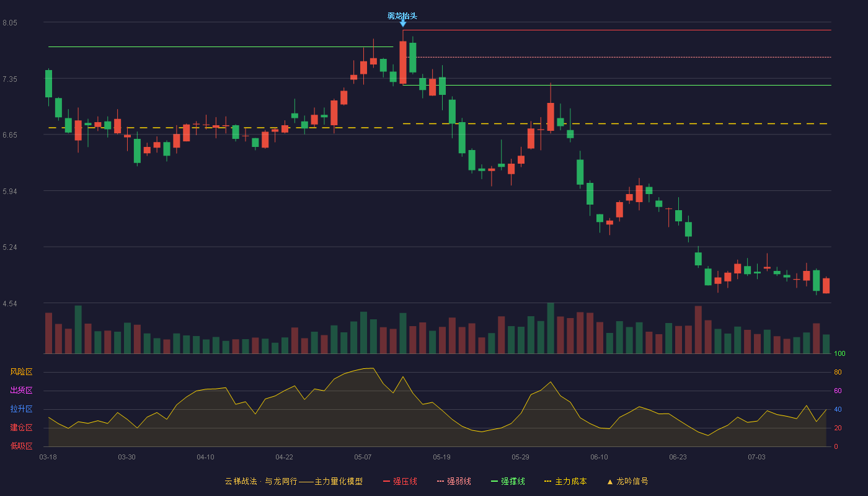Click the last red candlestick on the right
This screenshot has height=496, width=868.
[826, 286]
